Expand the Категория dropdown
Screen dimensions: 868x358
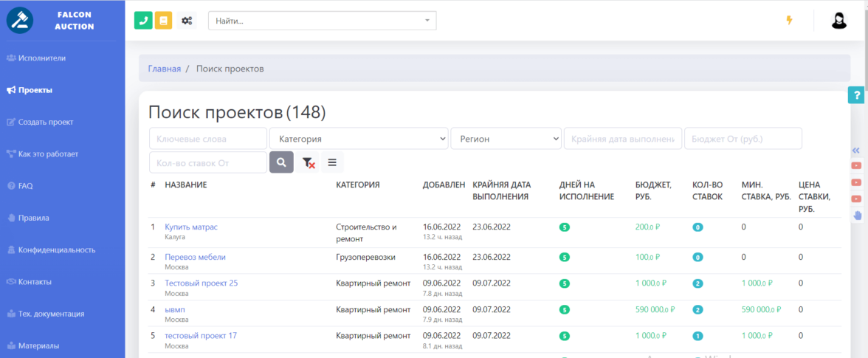(359, 139)
